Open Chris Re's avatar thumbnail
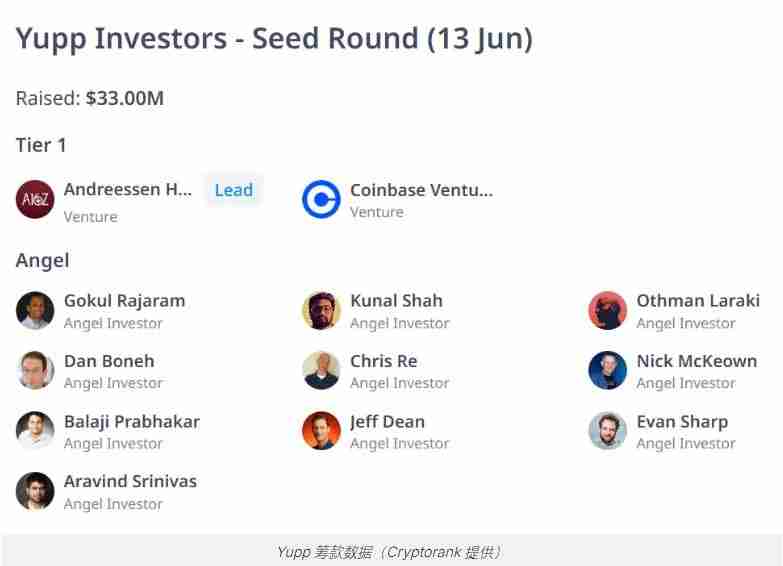Image resolution: width=783 pixels, height=566 pixels. [321, 371]
